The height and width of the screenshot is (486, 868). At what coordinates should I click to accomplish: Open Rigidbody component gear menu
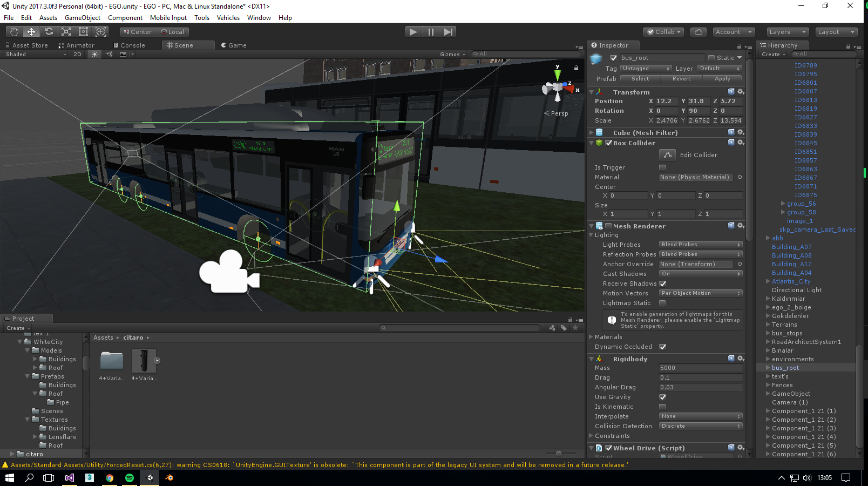(x=741, y=359)
